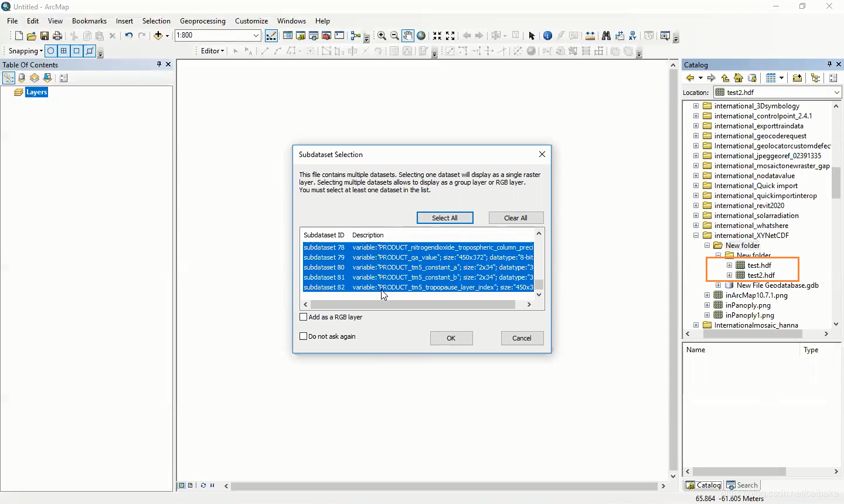This screenshot has width=844, height=504.
Task: Open the Measure tool
Action: click(590, 35)
